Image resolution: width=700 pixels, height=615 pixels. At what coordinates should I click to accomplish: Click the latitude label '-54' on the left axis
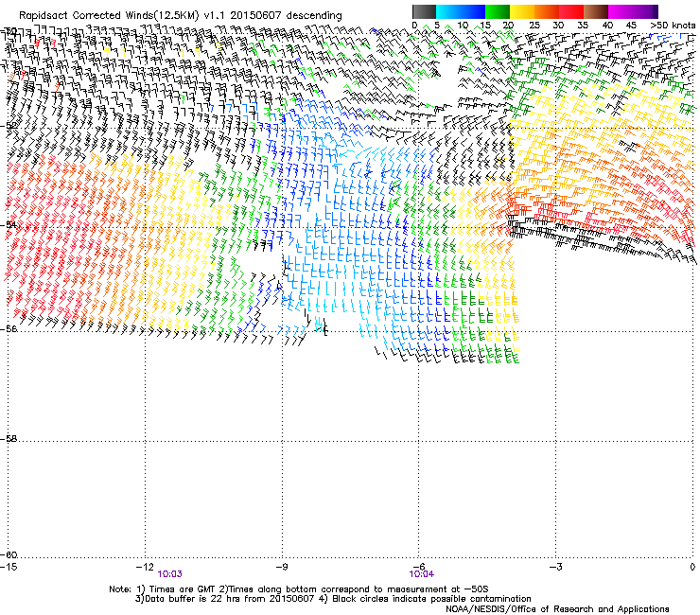(9, 224)
